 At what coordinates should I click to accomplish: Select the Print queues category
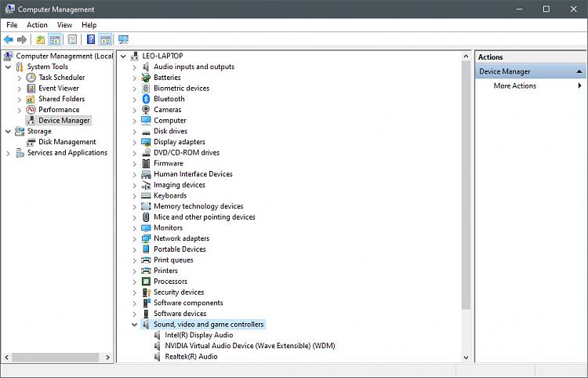click(173, 260)
